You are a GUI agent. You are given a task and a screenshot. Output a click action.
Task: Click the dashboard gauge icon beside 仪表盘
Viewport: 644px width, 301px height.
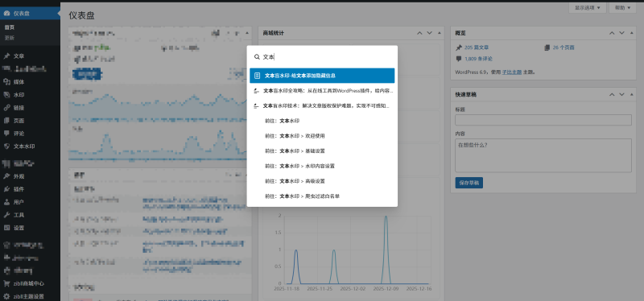6,13
